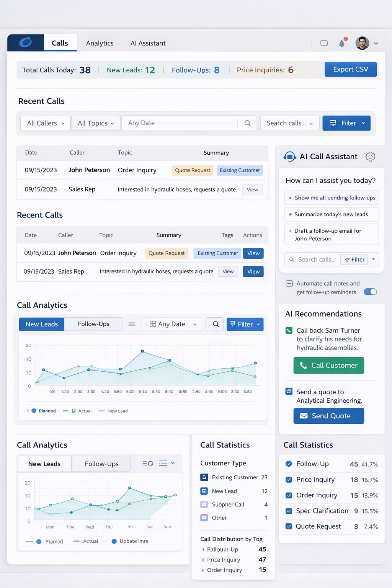The image size is (392, 588).
Task: Click the app logo in top bar
Action: [26, 42]
